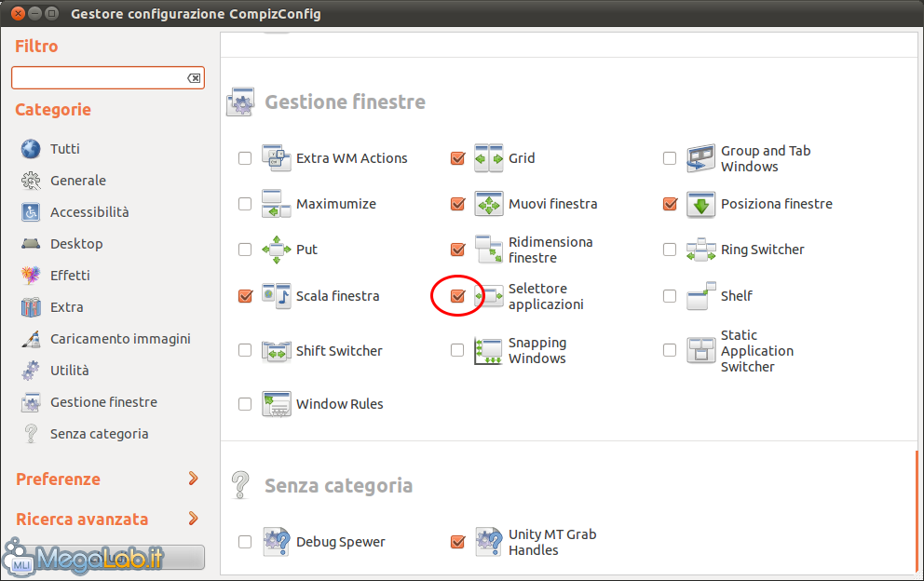Expand the Preferenze section arrow
The width and height of the screenshot is (924, 581).
tap(194, 479)
